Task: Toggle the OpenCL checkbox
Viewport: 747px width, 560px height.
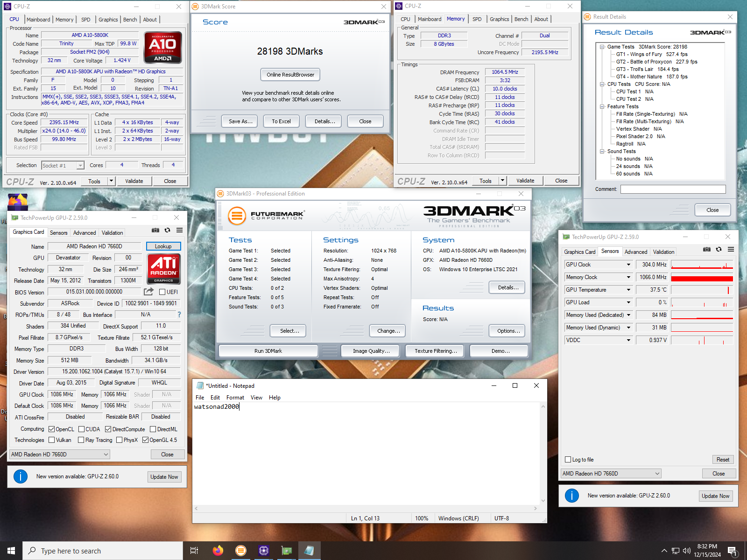Action: pos(52,429)
